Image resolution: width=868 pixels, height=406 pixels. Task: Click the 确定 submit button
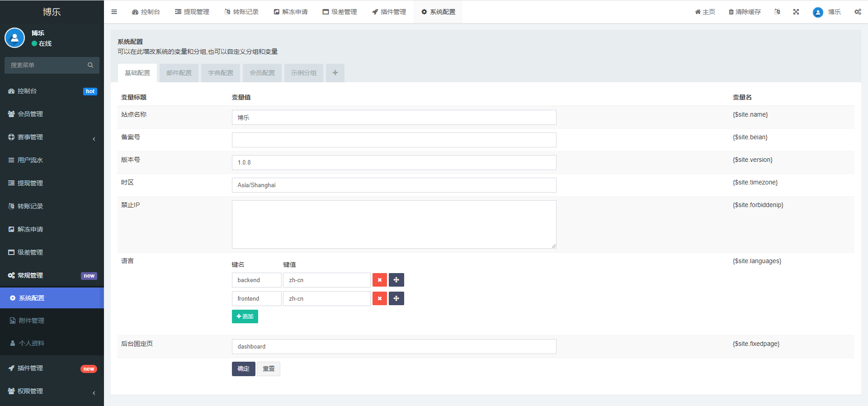[243, 369]
